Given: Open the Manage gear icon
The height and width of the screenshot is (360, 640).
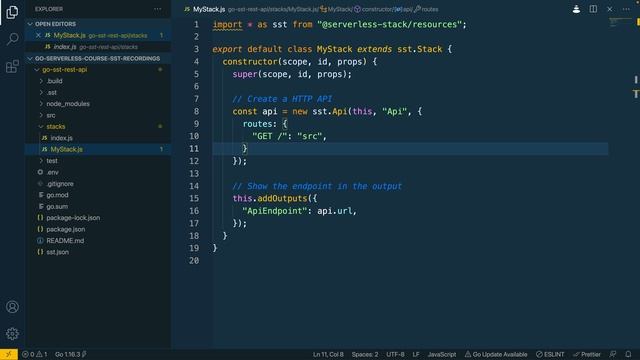Looking at the screenshot, I should click(12, 333).
